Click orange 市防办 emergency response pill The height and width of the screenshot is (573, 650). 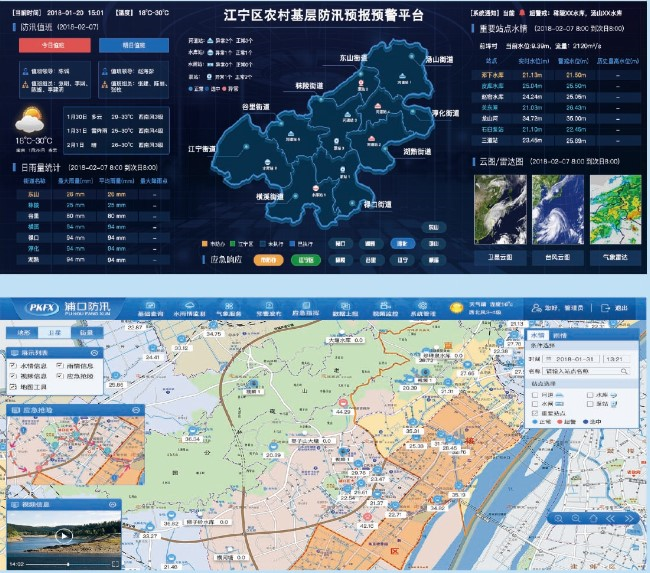click(268, 260)
